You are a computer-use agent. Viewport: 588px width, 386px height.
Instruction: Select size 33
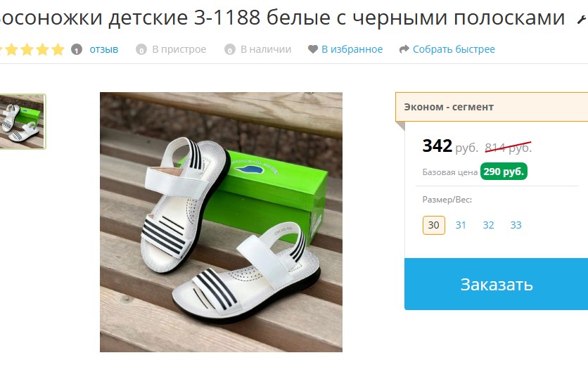[x=516, y=225]
